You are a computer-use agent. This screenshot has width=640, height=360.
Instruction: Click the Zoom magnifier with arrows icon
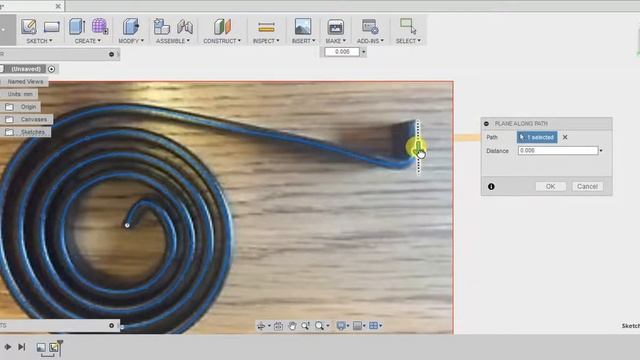305,326
